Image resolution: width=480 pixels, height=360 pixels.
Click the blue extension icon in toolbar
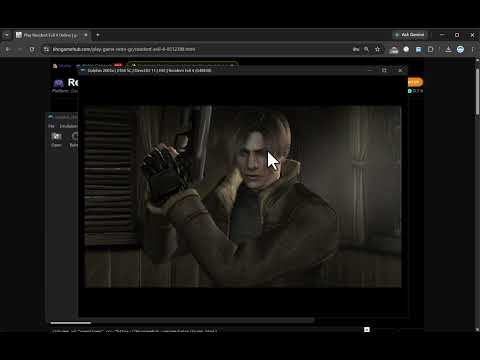[418, 49]
